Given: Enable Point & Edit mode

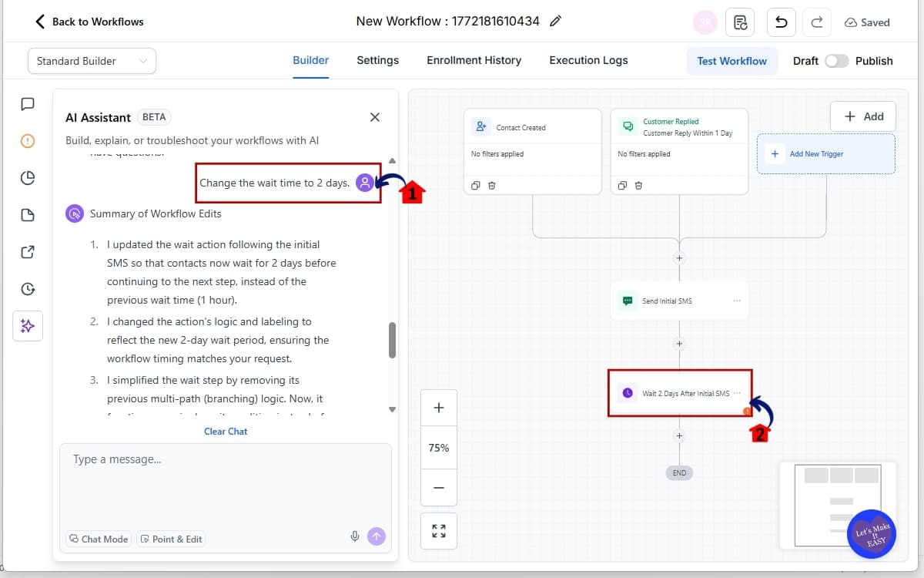Looking at the screenshot, I should 171,539.
